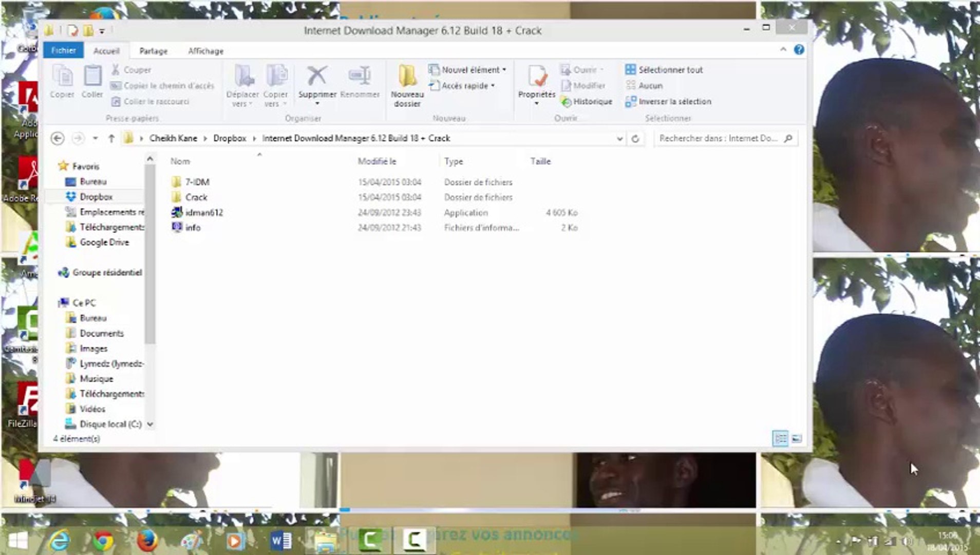Go up one folder with up arrow
This screenshot has width=980, height=555.
pos(111,139)
